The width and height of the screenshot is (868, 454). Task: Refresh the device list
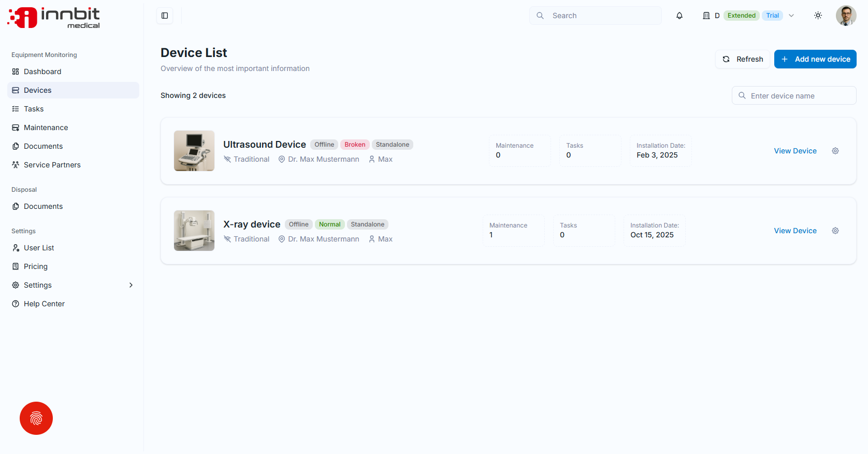743,59
